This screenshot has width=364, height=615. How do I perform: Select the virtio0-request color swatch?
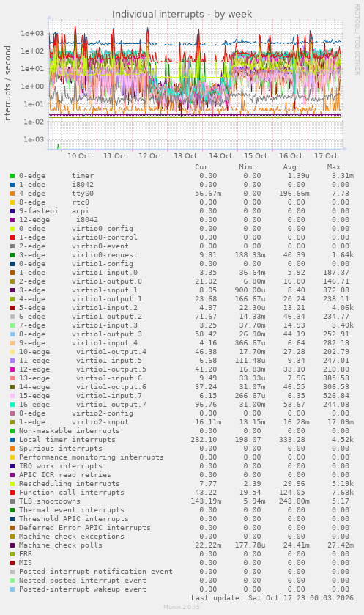click(12, 255)
